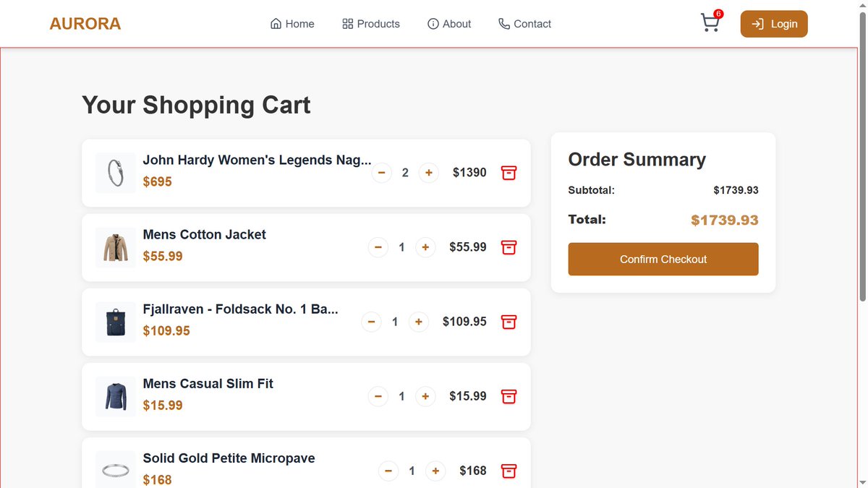Screen dimensions: 868x488
Task: Confirm Checkout in Order Summary
Action: 663,260
